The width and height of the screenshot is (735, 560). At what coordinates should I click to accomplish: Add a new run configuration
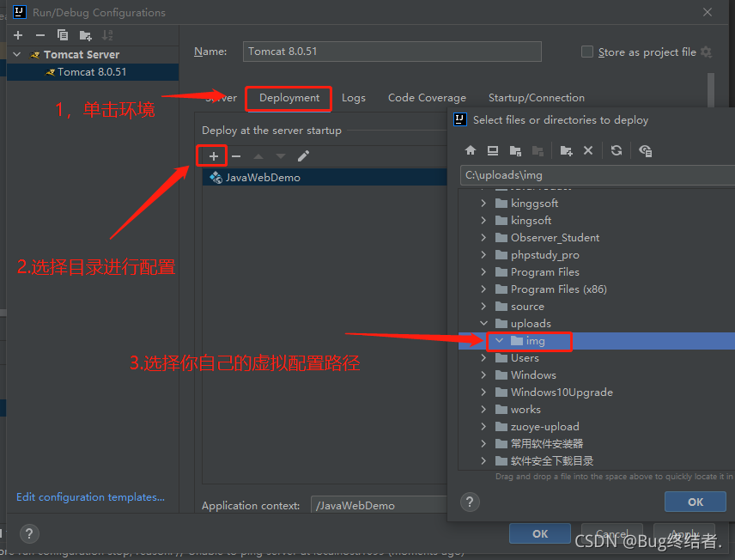18,35
